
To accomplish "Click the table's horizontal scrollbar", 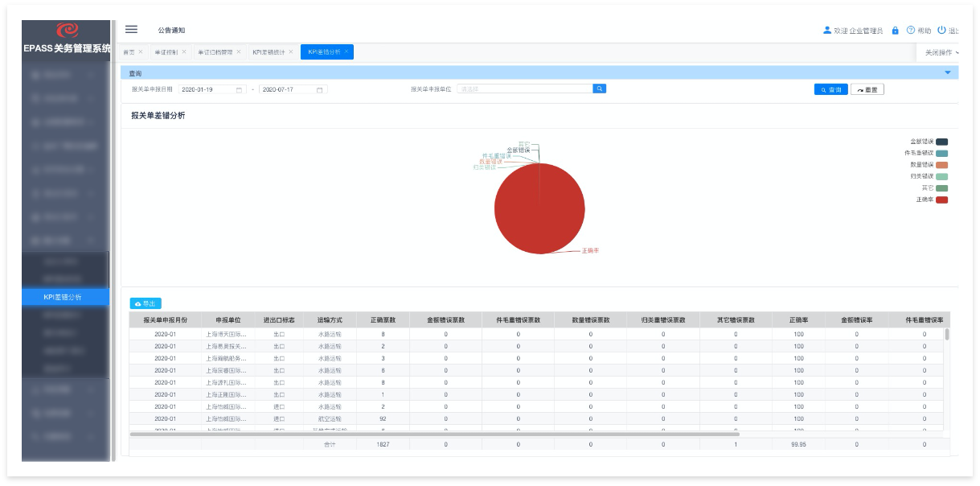I will 435,434.
